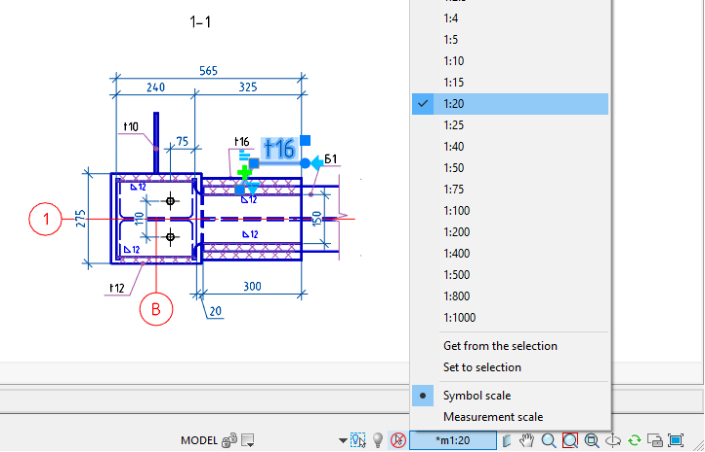This screenshot has width=705, height=452.
Task: Click the highlighted t16 annotation label
Action: 279,149
